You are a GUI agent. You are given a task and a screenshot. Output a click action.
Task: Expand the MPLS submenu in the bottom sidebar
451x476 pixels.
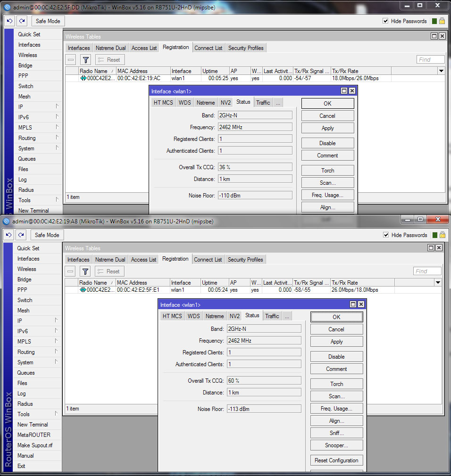point(56,341)
